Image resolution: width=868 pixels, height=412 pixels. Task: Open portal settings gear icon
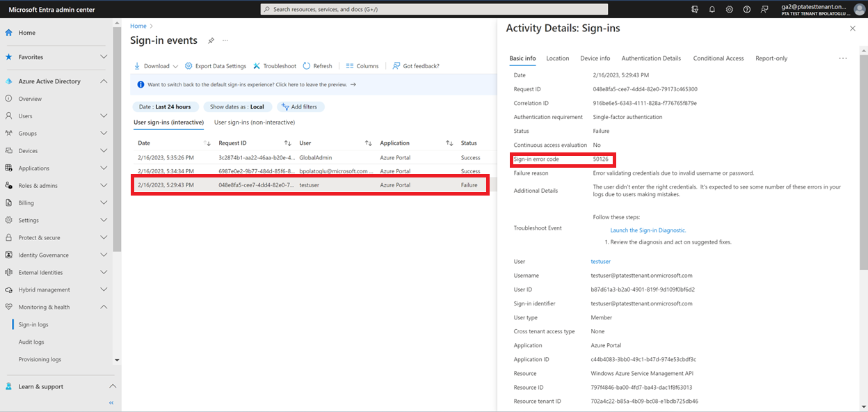pyautogui.click(x=730, y=10)
